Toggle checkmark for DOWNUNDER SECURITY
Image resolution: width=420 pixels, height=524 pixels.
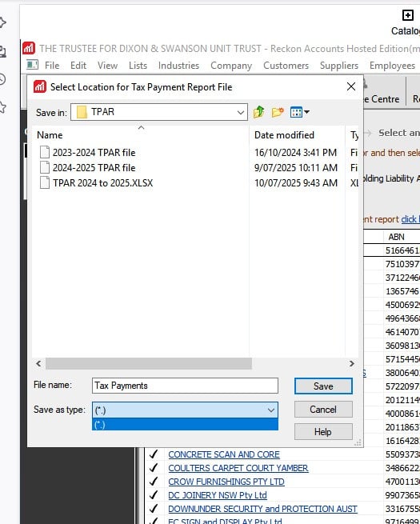154,509
